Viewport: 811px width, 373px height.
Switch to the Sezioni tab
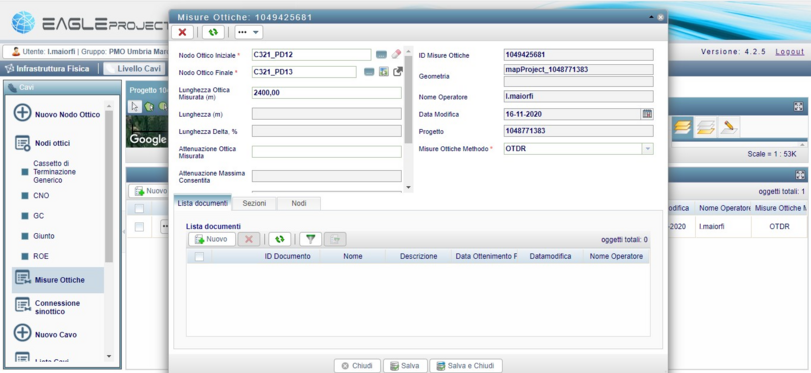tap(254, 204)
